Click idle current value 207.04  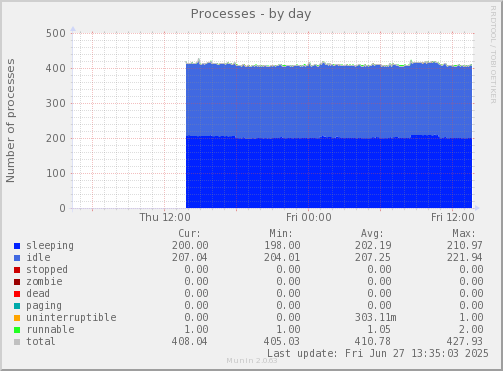coord(190,257)
